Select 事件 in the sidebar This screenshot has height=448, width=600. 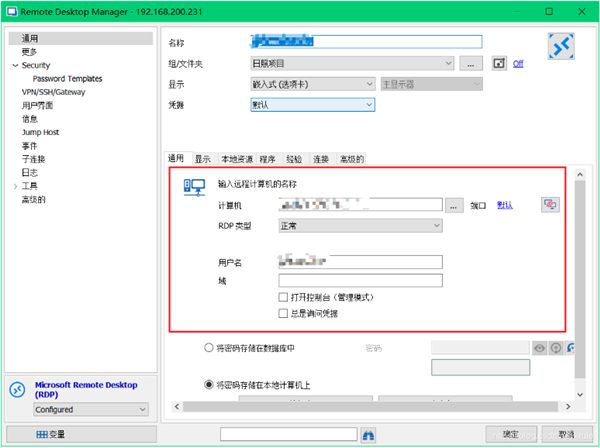29,146
